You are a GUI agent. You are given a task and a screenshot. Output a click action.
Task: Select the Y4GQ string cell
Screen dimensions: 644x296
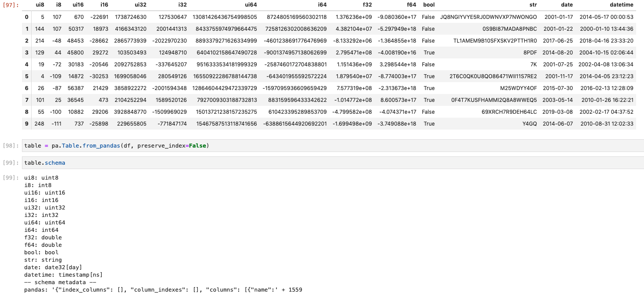[530, 123]
